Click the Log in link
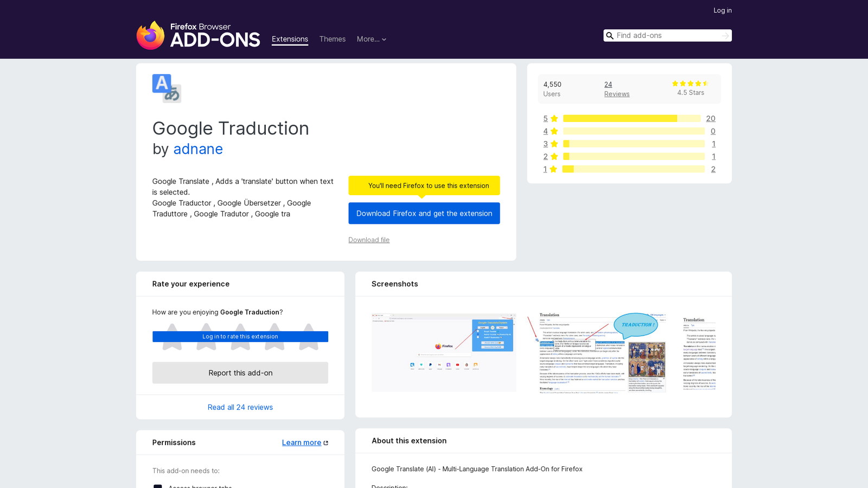The height and width of the screenshot is (488, 868). click(723, 10)
